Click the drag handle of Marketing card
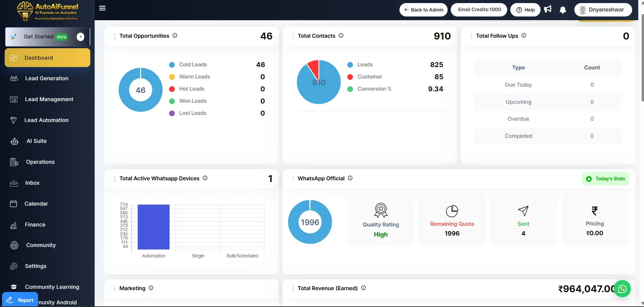 point(115,288)
